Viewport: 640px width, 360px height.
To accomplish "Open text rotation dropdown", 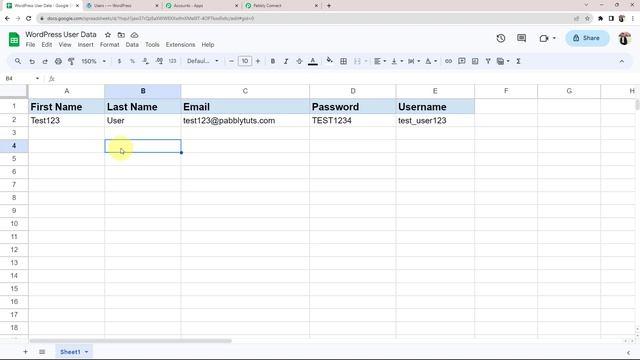I will point(431,61).
